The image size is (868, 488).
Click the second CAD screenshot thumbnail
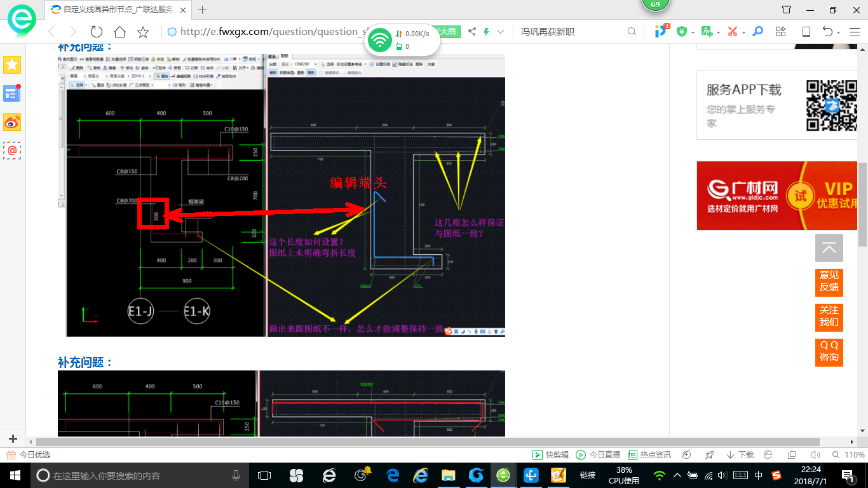[281, 403]
